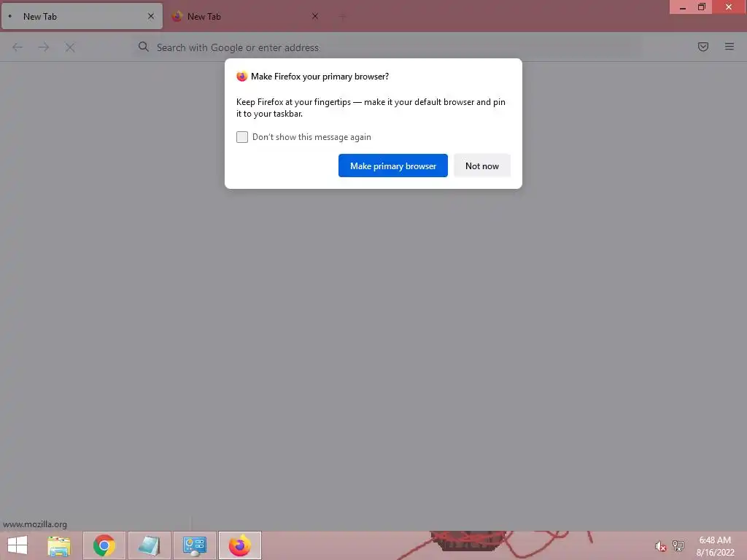Close the second New Tab
This screenshot has width=747, height=560.
click(x=315, y=16)
